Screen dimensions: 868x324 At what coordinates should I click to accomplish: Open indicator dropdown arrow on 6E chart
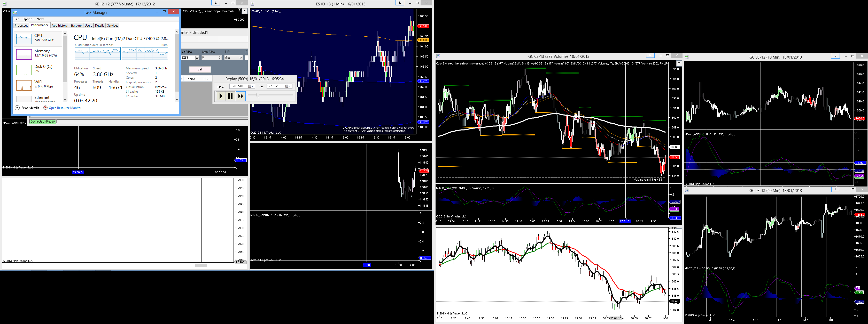245,11
